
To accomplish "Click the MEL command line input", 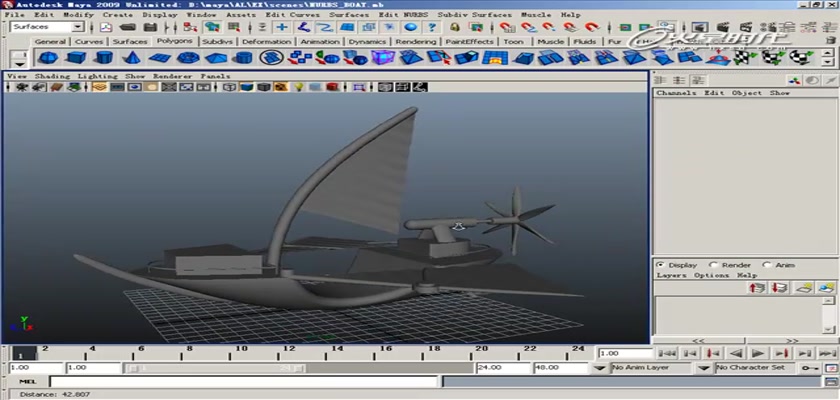I will (244, 382).
